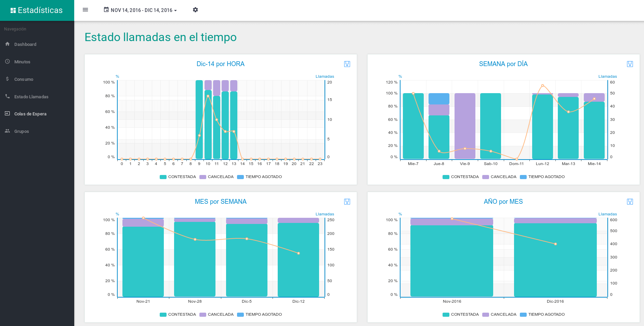The height and width of the screenshot is (326, 644).
Task: Toggle CONTESTADA legend in Dic-14 por HORA
Action: click(x=178, y=177)
